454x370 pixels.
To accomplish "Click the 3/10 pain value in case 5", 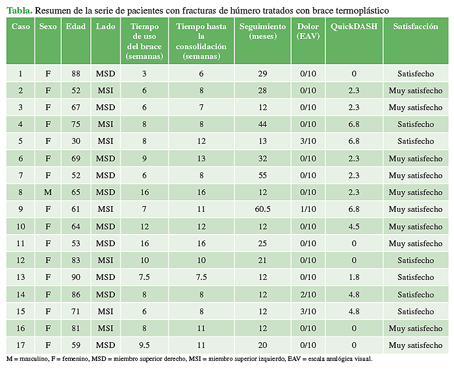I will tap(308, 141).
